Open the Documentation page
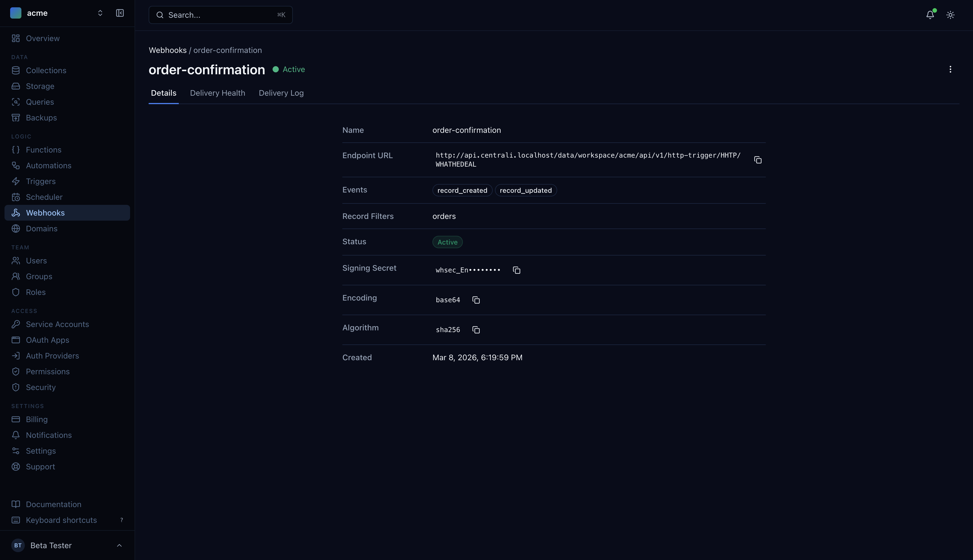This screenshot has width=973, height=560. click(53, 504)
